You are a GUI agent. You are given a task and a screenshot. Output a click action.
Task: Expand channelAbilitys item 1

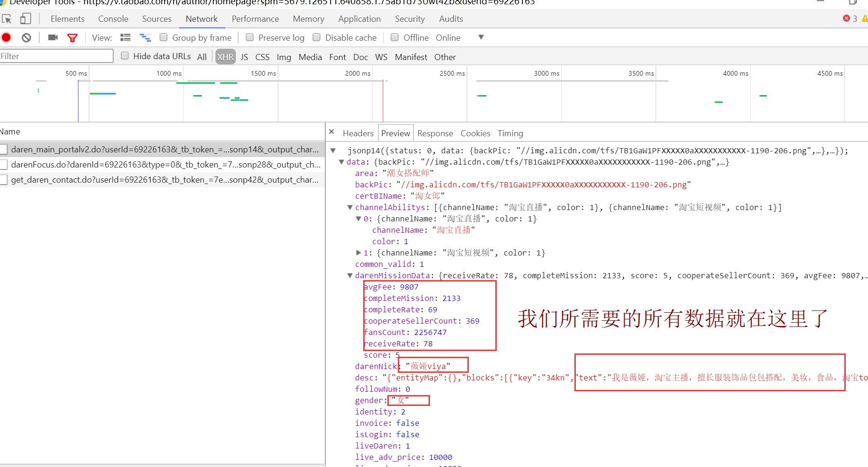[358, 253]
